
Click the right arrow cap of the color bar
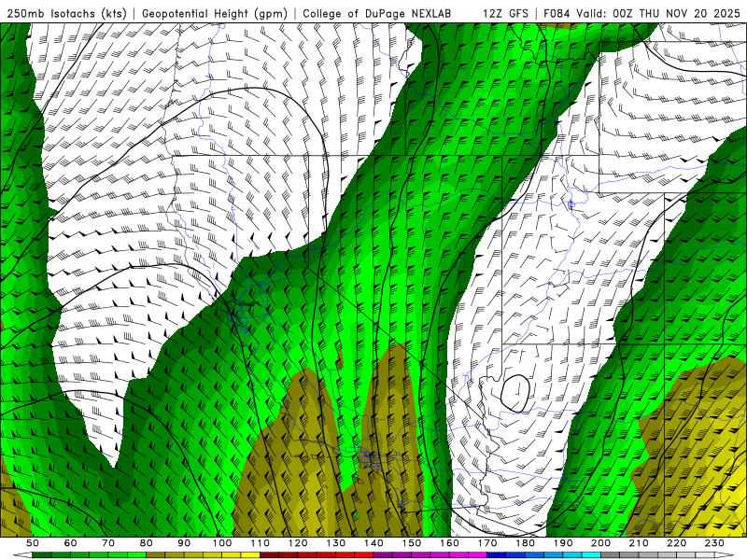tap(725, 555)
